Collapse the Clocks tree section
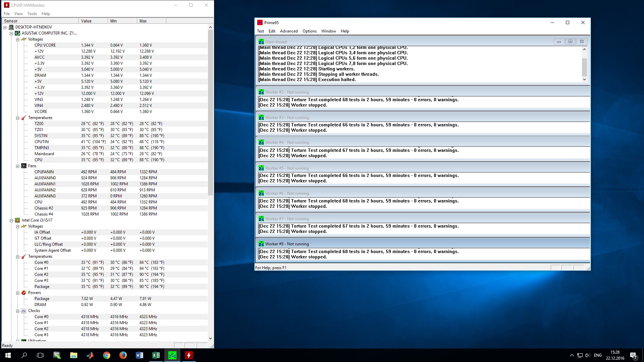 17,311
